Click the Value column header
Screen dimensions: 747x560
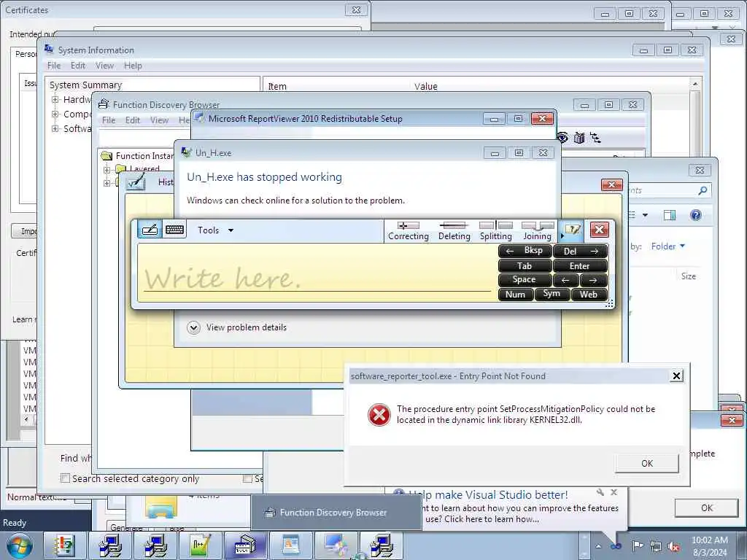coord(426,86)
